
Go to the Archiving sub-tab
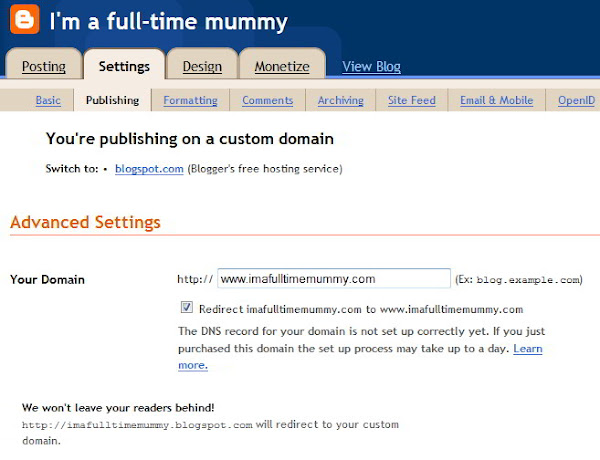(341, 100)
